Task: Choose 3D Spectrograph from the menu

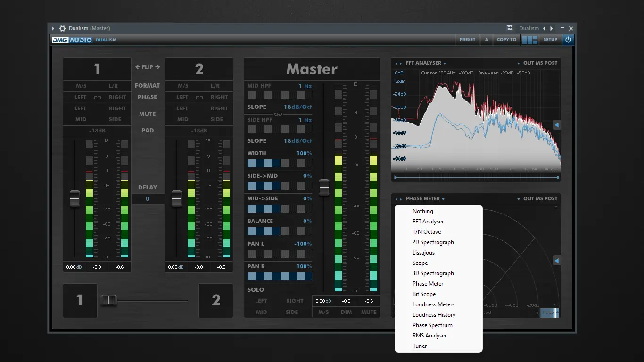Action: tap(432, 273)
